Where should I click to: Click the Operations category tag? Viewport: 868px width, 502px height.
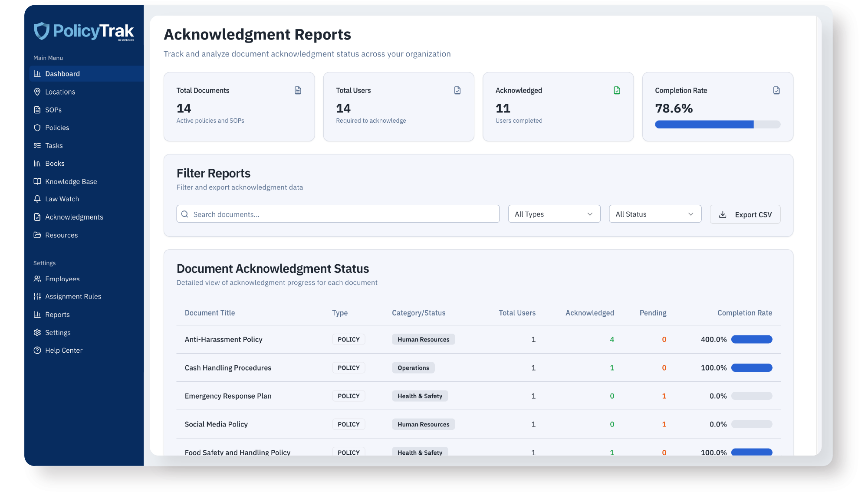coord(413,367)
